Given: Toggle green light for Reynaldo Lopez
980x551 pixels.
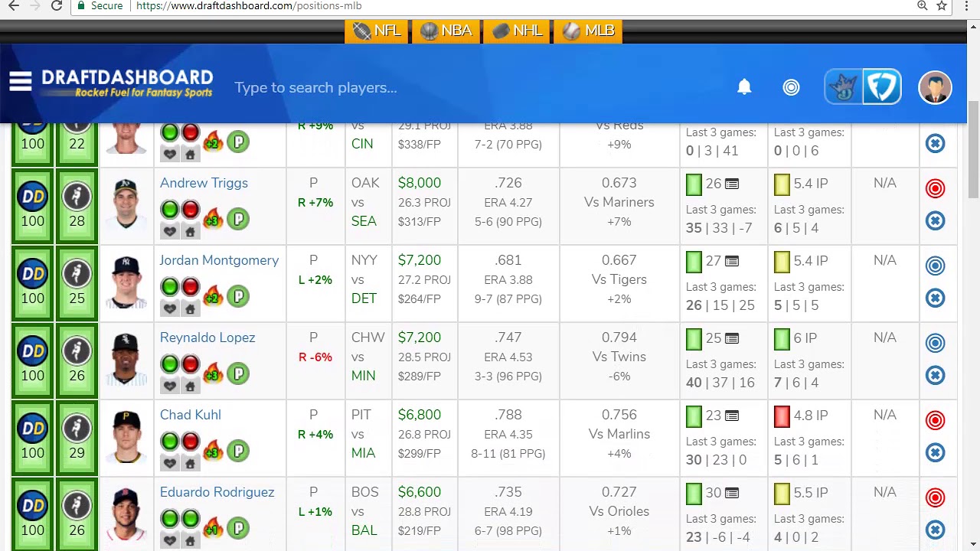Looking at the screenshot, I should click(169, 364).
